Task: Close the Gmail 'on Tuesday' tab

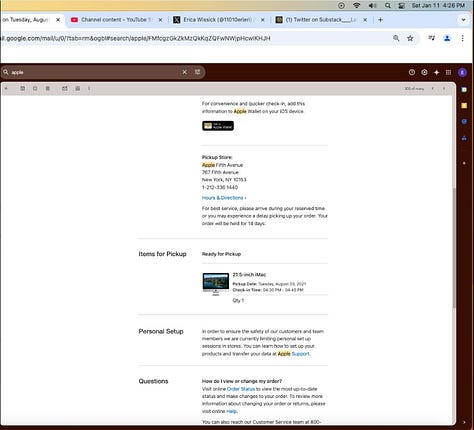Action: click(58, 20)
